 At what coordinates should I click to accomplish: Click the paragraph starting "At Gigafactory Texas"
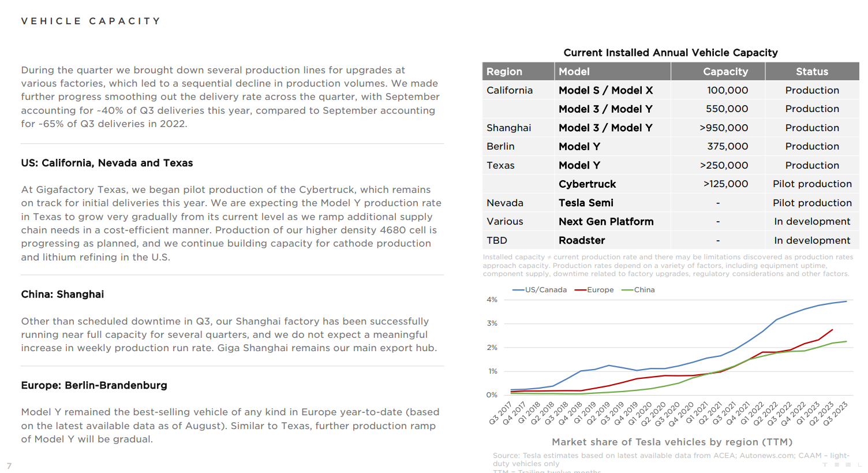pos(231,224)
